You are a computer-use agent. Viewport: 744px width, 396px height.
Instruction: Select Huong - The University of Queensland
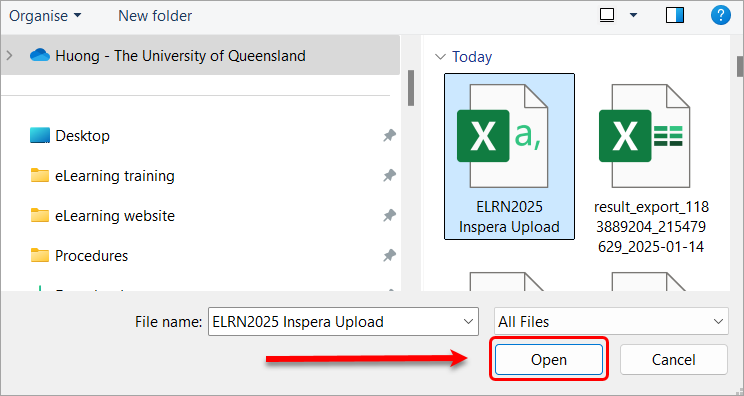[180, 55]
